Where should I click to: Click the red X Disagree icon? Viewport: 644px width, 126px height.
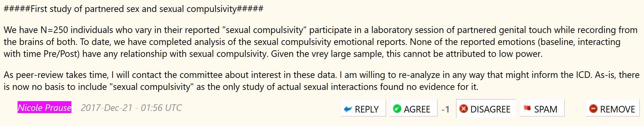click(x=464, y=109)
